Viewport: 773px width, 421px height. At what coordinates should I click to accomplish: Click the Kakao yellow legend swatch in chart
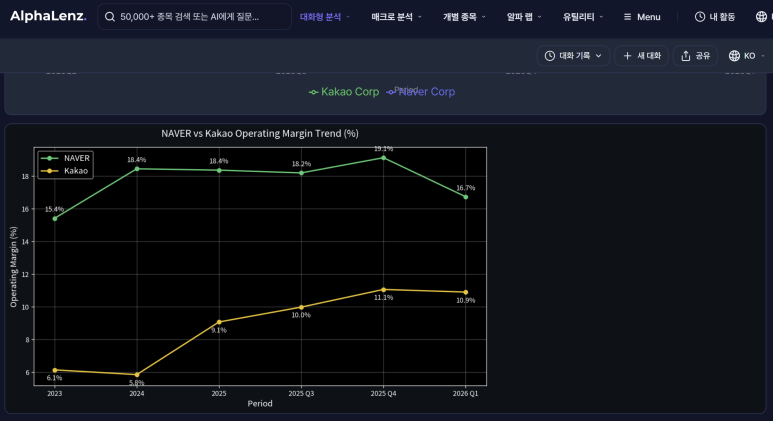coord(49,171)
